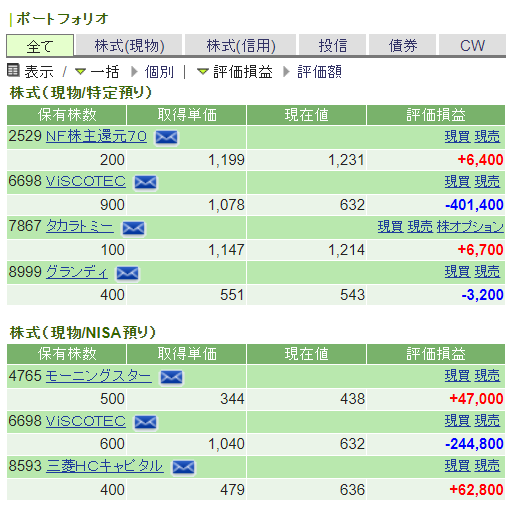Open the モーニングスター stock link
Image resolution: width=516 pixels, height=513 pixels.
click(x=99, y=376)
